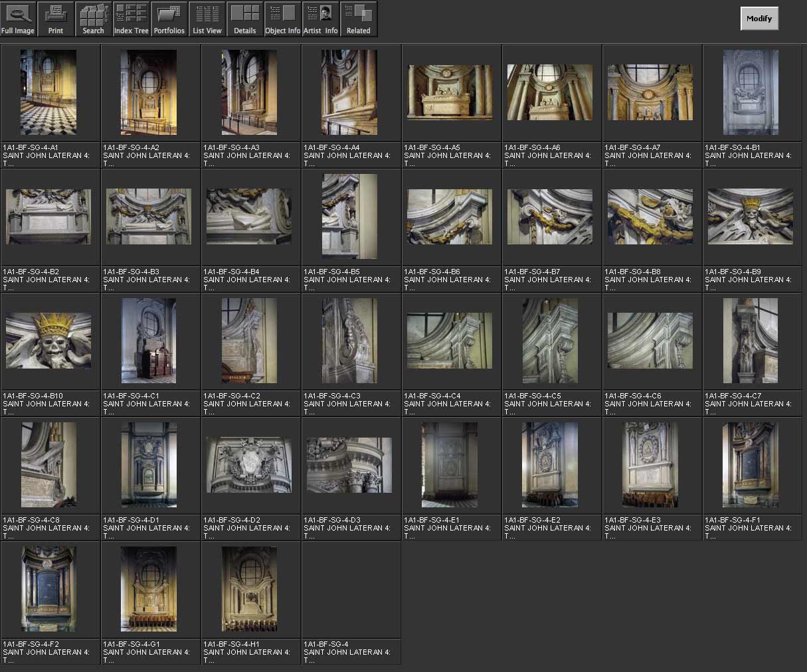
Task: Select thumbnail 1A1-BF-SG-4-B5
Action: [x=349, y=216]
